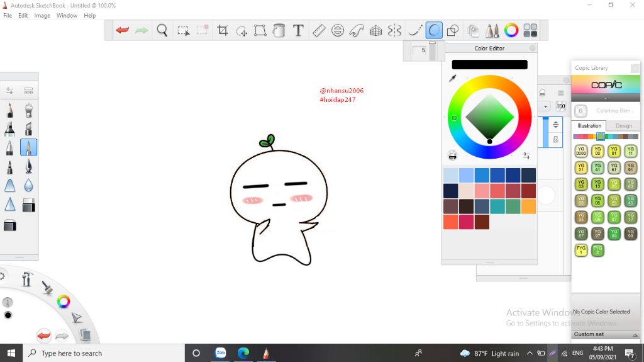Image resolution: width=644 pixels, height=362 pixels.
Task: Open Zalo from the taskbar
Action: click(x=221, y=353)
